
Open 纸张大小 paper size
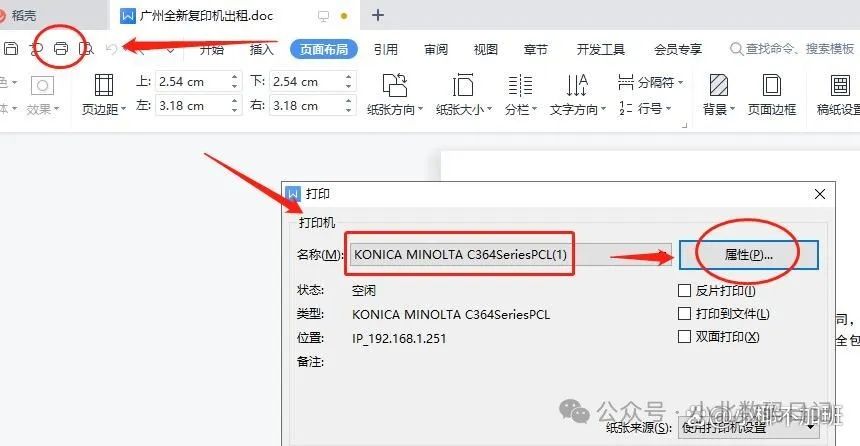pos(464,94)
